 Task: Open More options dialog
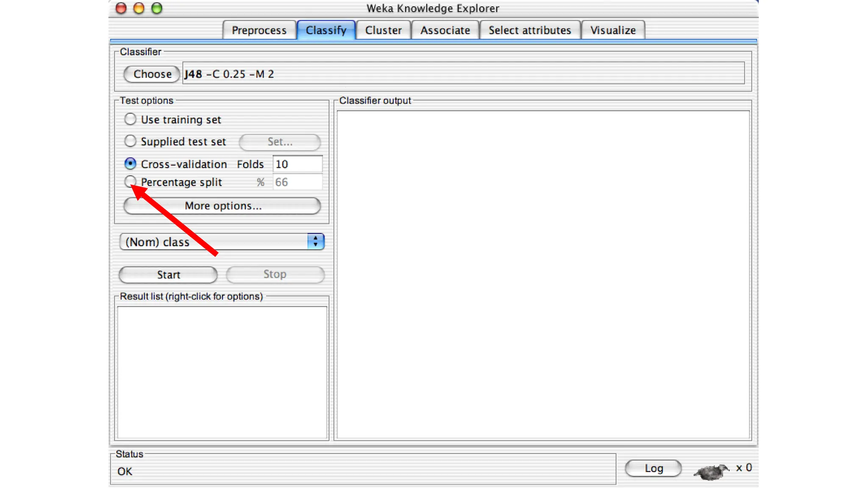click(x=222, y=206)
